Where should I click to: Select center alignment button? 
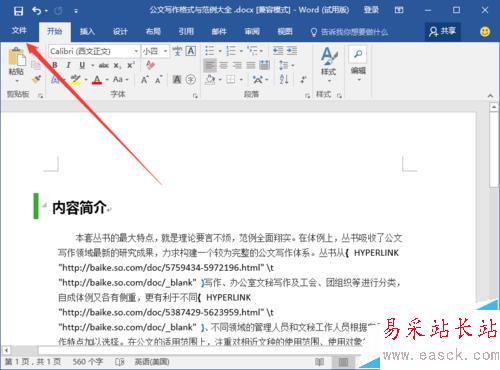coord(224,65)
